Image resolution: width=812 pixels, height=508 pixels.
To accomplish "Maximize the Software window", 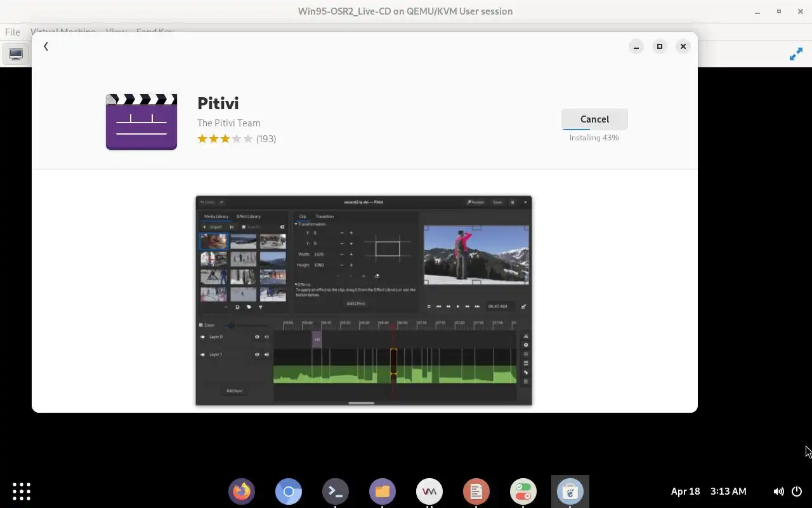I will point(660,46).
